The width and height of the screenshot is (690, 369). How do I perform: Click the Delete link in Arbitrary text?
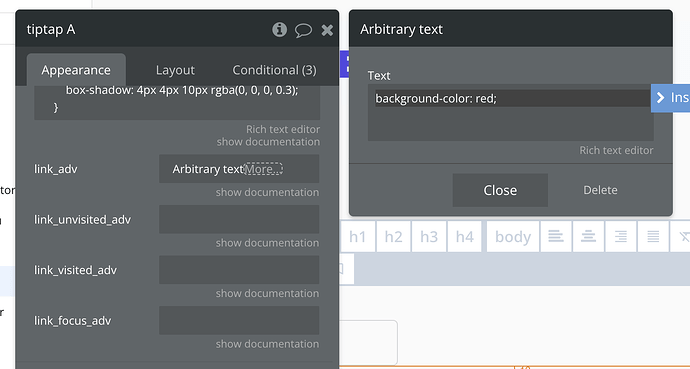tap(600, 190)
